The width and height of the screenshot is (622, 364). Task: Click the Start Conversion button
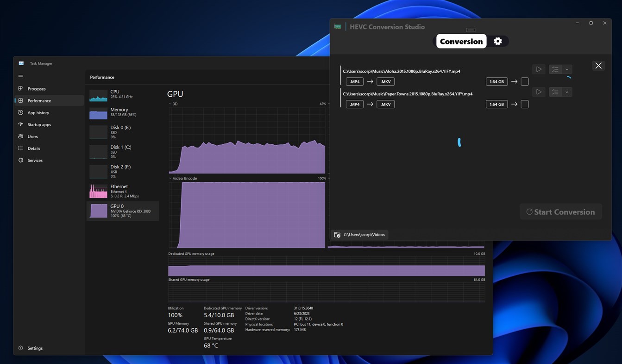tap(560, 212)
